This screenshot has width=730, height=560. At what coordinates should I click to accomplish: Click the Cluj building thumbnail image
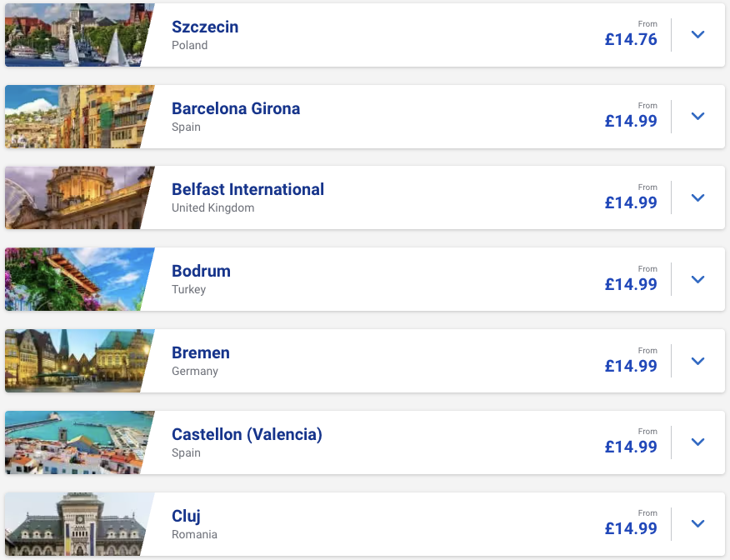click(x=77, y=524)
